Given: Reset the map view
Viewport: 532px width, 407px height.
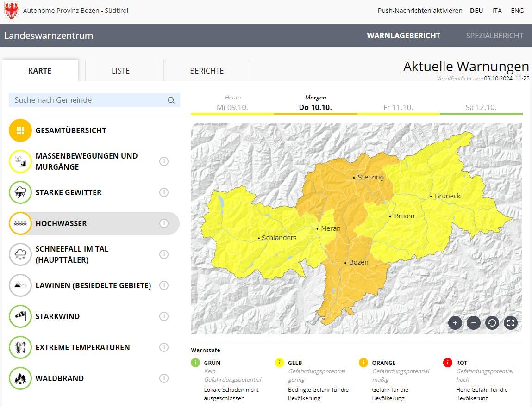Looking at the screenshot, I should [x=492, y=323].
